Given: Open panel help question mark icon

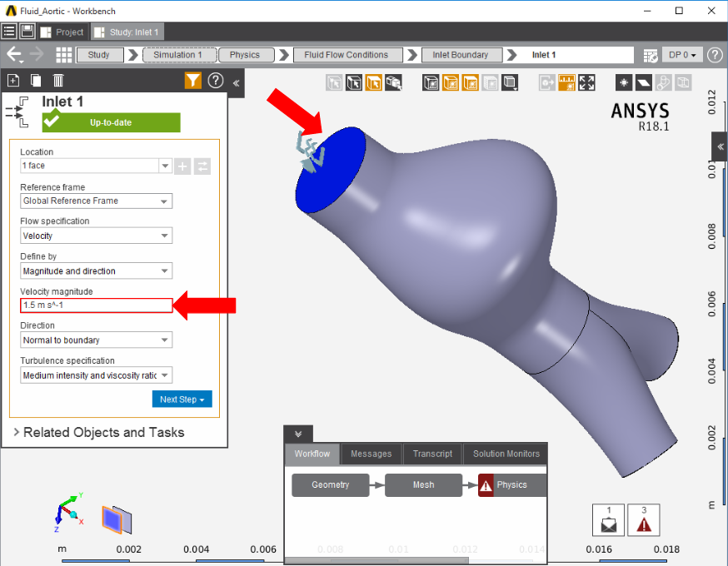Looking at the screenshot, I should coord(216,81).
